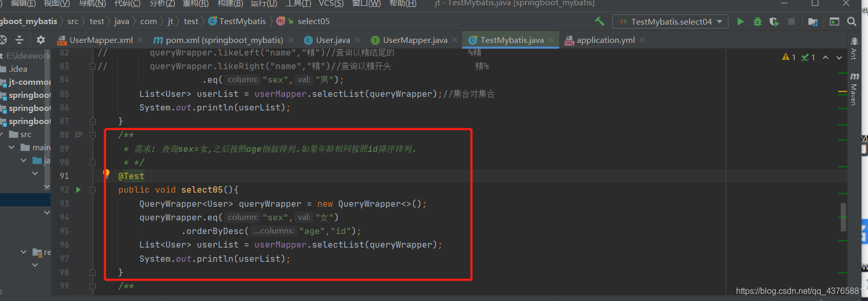Jump to previous highlighted error arrow
The width and height of the screenshot is (868, 301).
(x=826, y=57)
